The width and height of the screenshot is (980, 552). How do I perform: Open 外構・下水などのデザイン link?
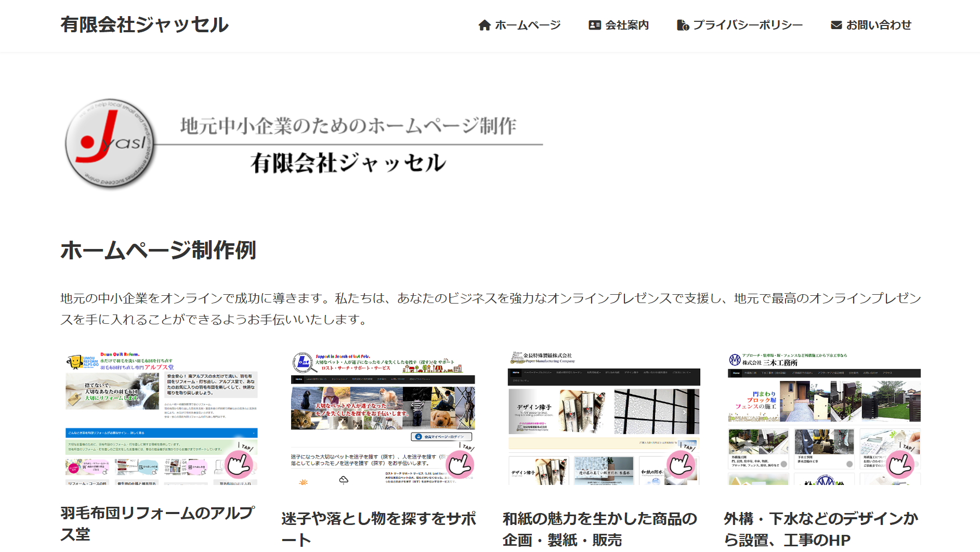point(820,529)
